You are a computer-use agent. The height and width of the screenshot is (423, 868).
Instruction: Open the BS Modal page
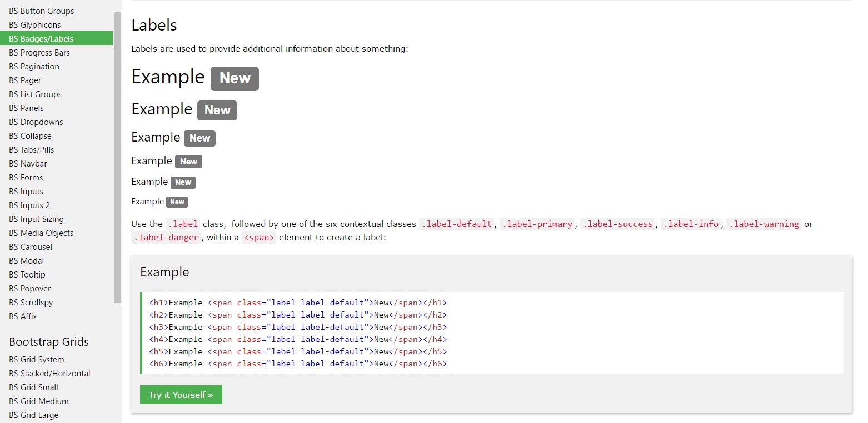26,261
